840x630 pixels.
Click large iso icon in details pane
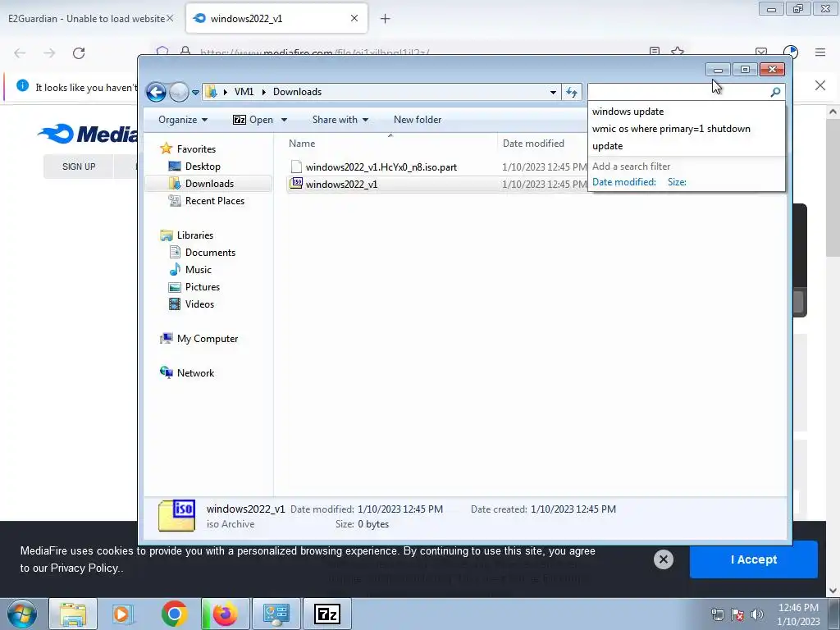coord(177,515)
